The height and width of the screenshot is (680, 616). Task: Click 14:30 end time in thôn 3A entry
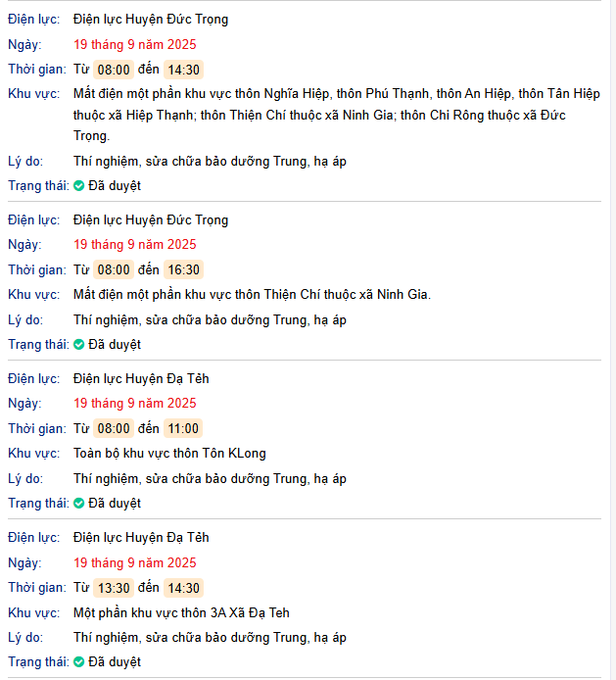183,588
